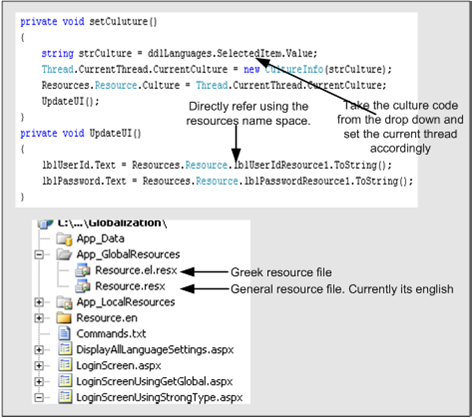
Task: Click the App_LocalResources folder icon
Action: tap(64, 302)
